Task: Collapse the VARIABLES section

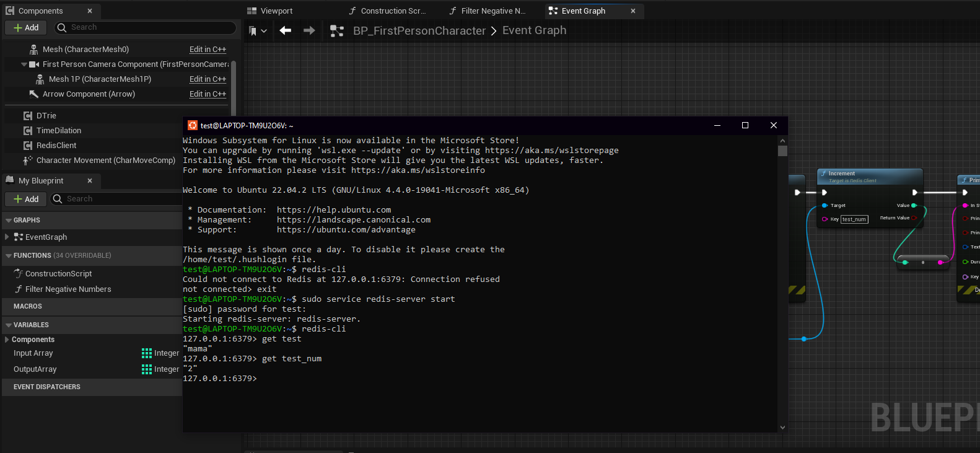Action: pyautogui.click(x=9, y=325)
